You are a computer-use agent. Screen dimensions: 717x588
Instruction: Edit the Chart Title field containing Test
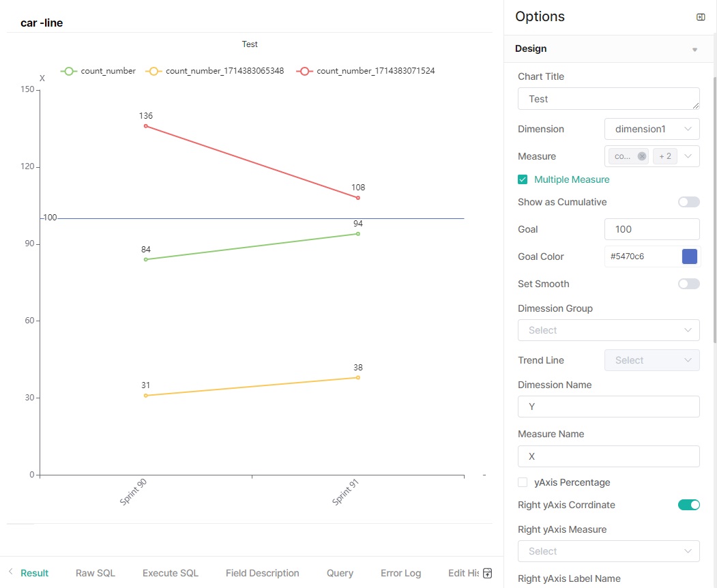tap(608, 98)
